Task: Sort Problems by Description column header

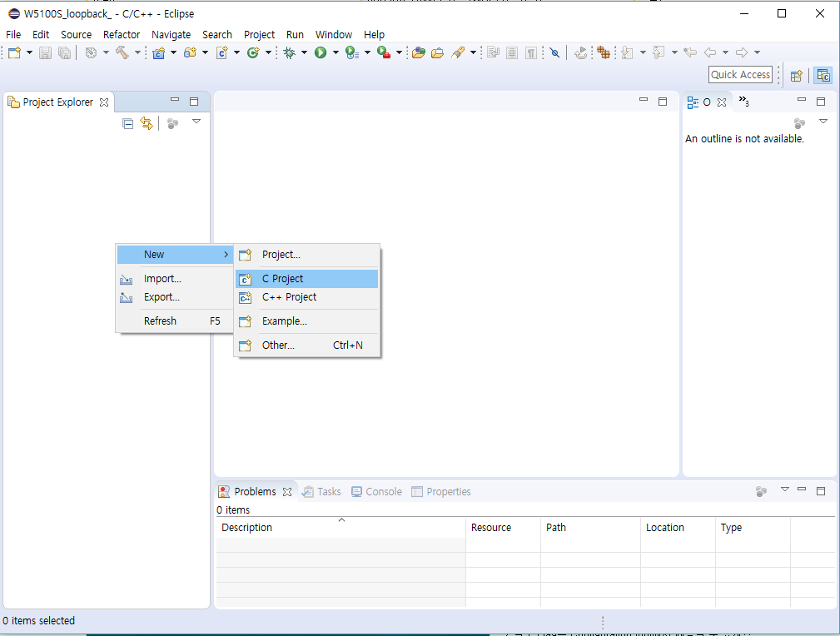Action: coord(340,528)
